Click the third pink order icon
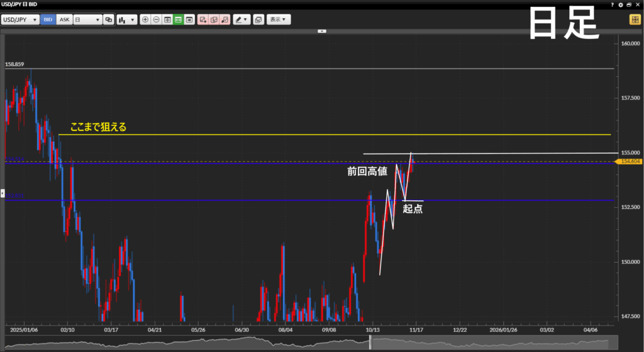 point(225,20)
